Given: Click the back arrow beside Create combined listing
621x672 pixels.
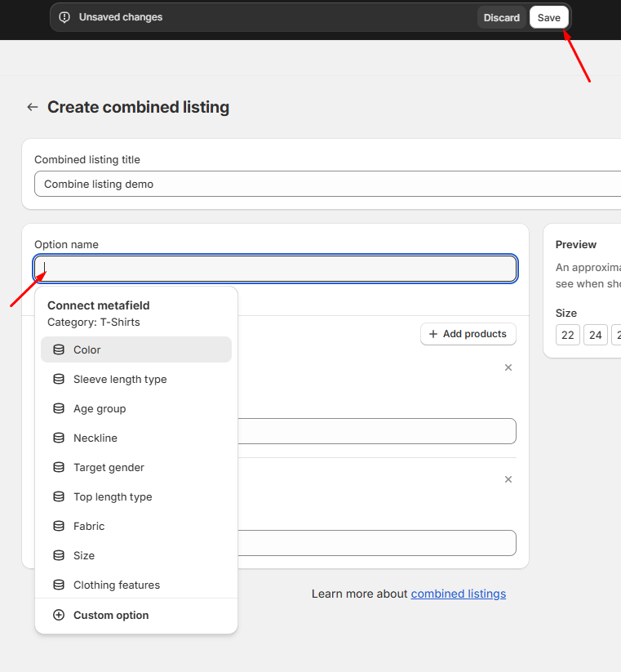Looking at the screenshot, I should [x=33, y=107].
